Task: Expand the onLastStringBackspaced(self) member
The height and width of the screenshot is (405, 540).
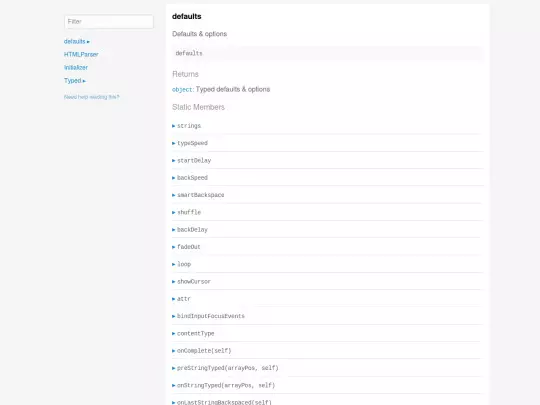Action: coord(222,402)
